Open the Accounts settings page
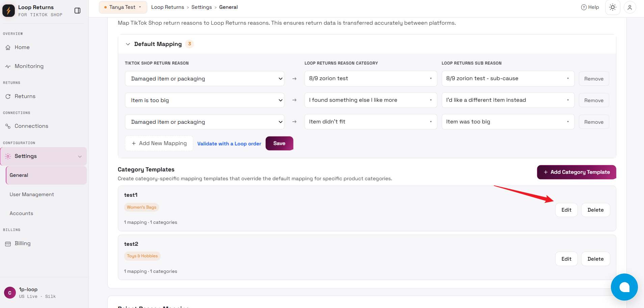 click(21, 213)
